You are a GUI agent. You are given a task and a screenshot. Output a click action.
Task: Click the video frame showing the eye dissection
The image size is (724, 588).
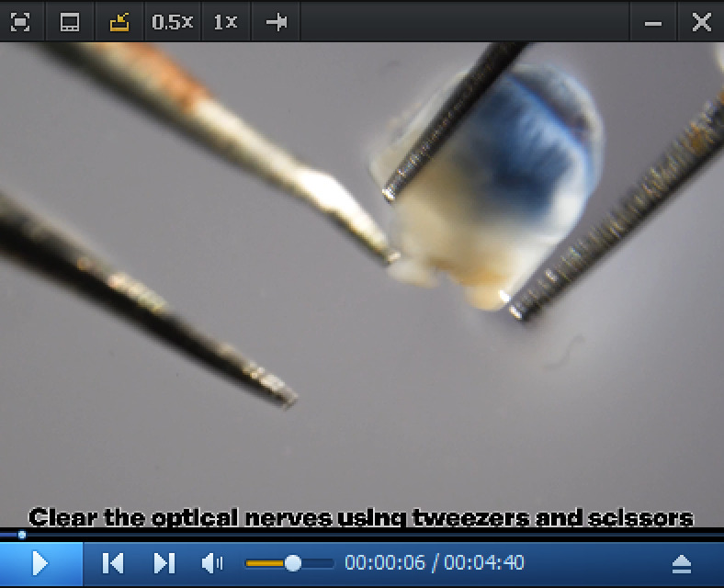[x=362, y=285]
